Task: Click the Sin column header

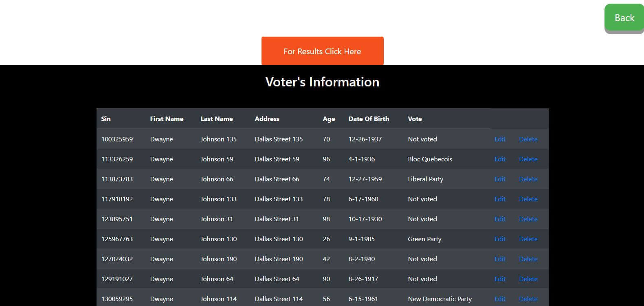Action: point(106,119)
